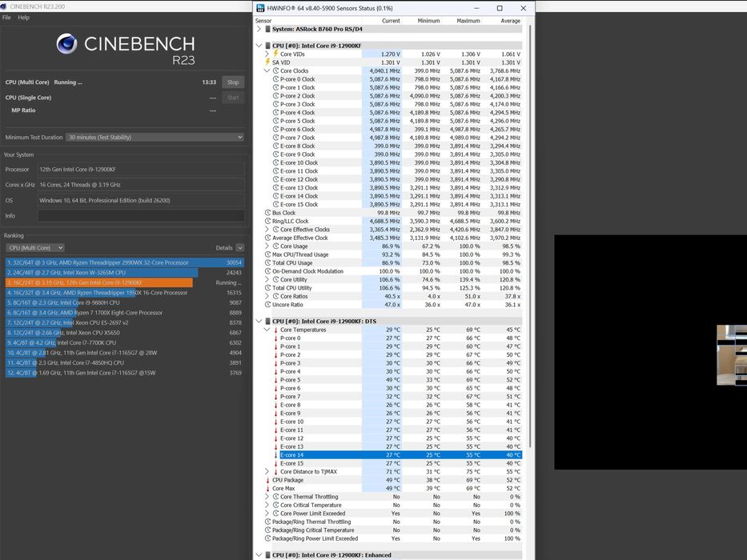Maximize the HWiNFO Sensors Status window

[500, 8]
